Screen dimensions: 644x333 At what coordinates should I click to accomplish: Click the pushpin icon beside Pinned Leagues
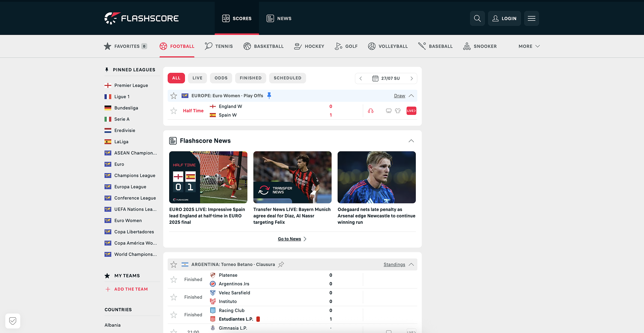coord(107,70)
